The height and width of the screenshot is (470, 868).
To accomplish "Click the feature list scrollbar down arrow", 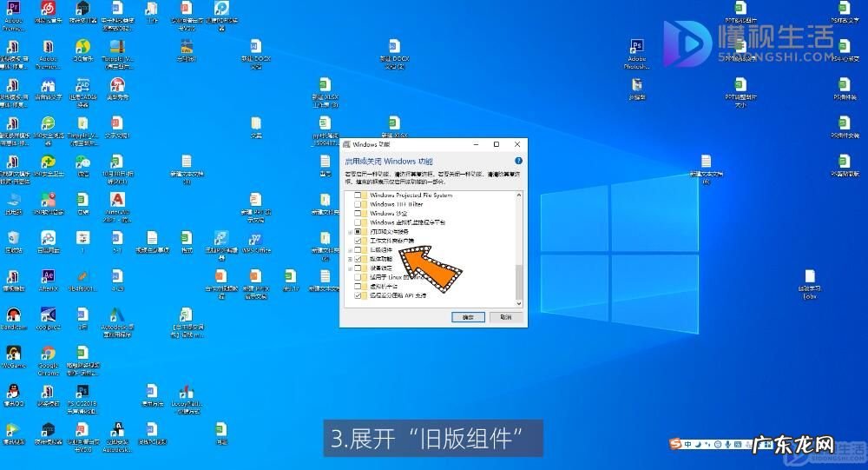I will pos(519,303).
